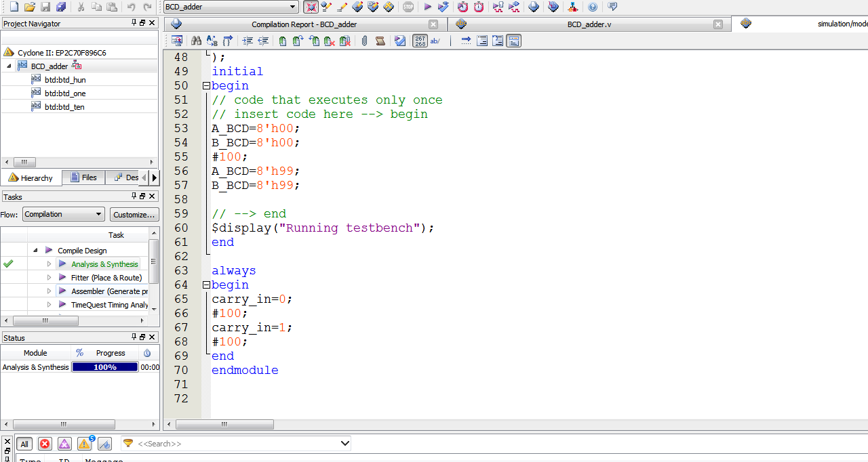Switch to the Files tab in Project Navigator
Viewport: 868px width, 462px height.
click(83, 177)
